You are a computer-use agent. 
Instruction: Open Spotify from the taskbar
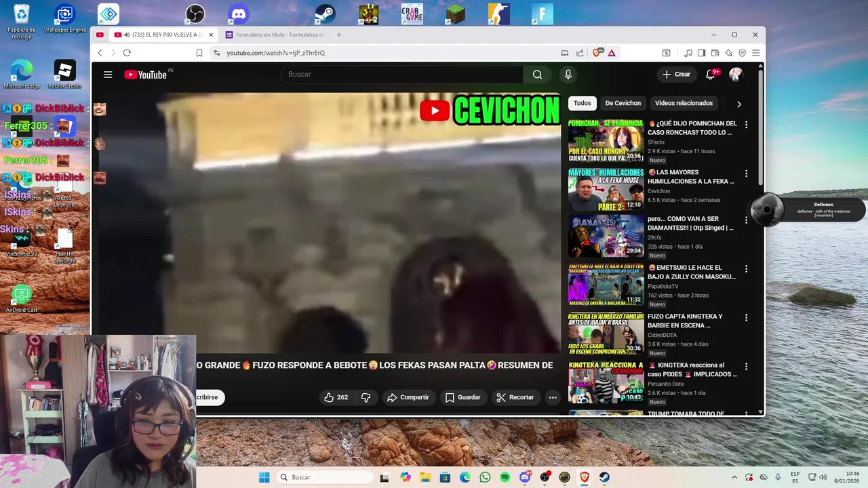[505, 477]
